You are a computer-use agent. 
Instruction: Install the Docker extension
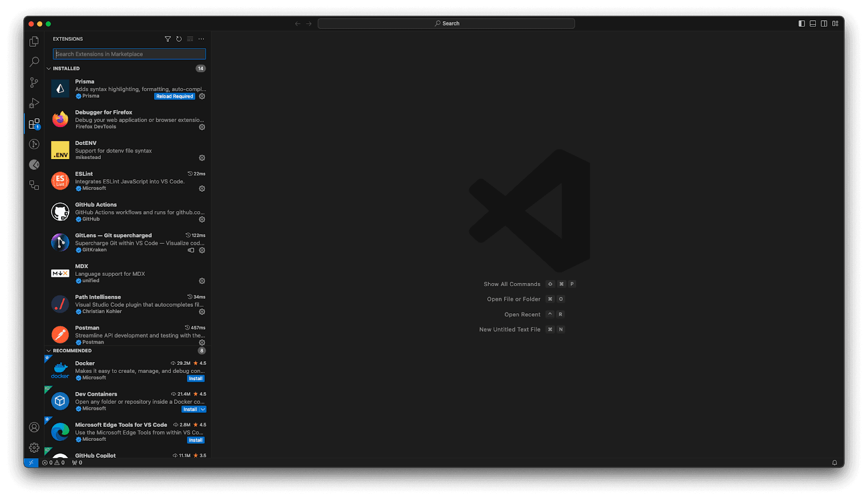195,378
